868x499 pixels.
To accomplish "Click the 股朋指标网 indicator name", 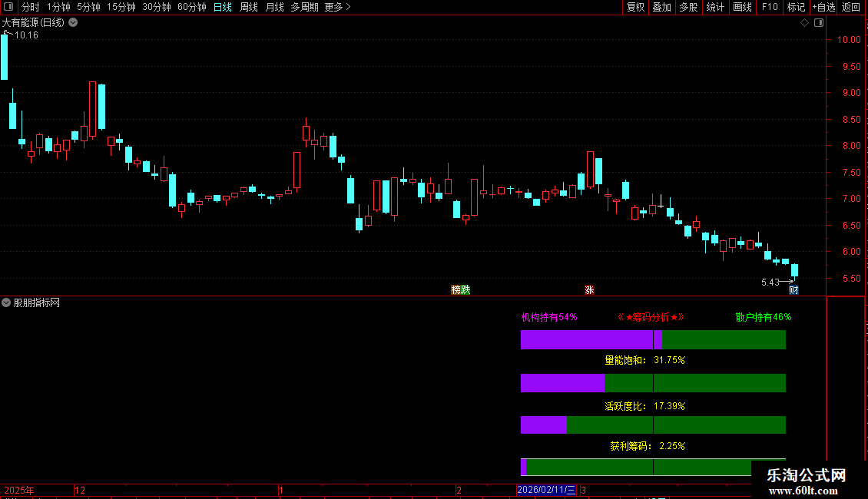I will [37, 302].
